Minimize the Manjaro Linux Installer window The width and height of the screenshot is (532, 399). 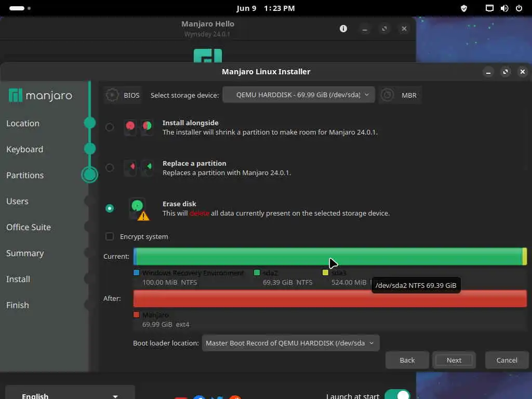488,72
